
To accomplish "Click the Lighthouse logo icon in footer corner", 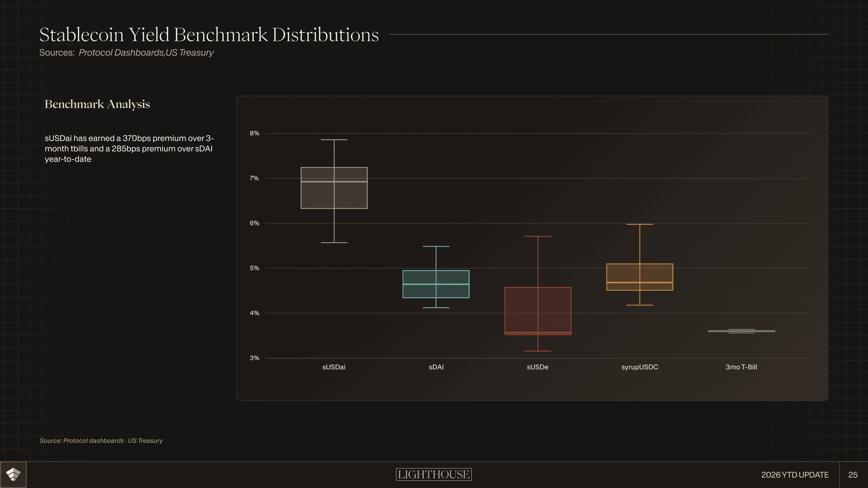I will [x=13, y=474].
